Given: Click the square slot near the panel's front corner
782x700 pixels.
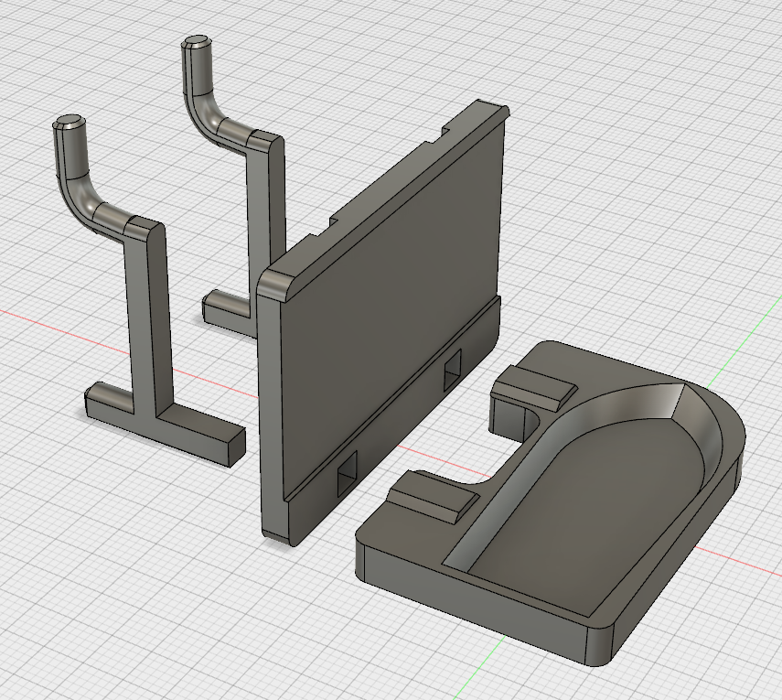Looking at the screenshot, I should [x=348, y=473].
